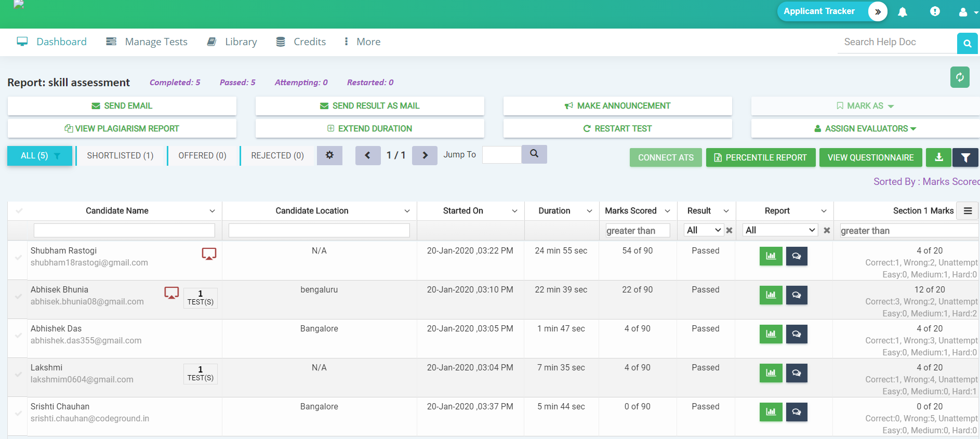Expand the Started On column dropdown
The height and width of the screenshot is (439, 980).
click(x=514, y=211)
